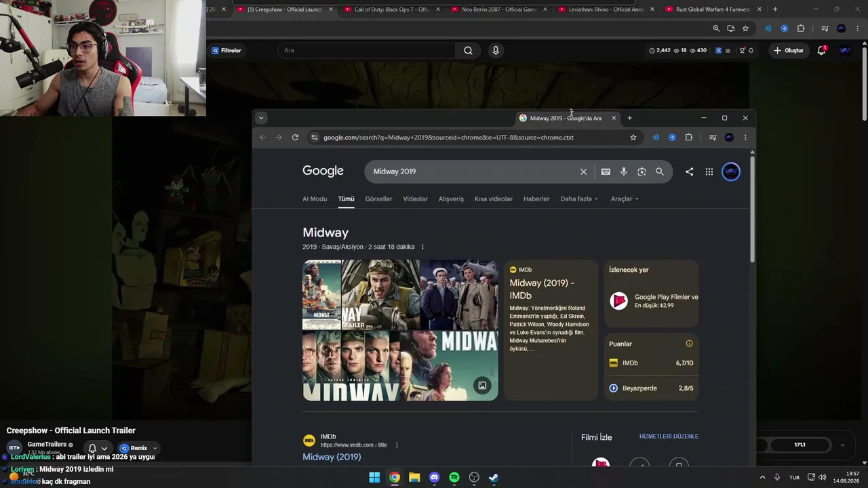Open the tab search dropdown in front Chrome

tap(261, 118)
